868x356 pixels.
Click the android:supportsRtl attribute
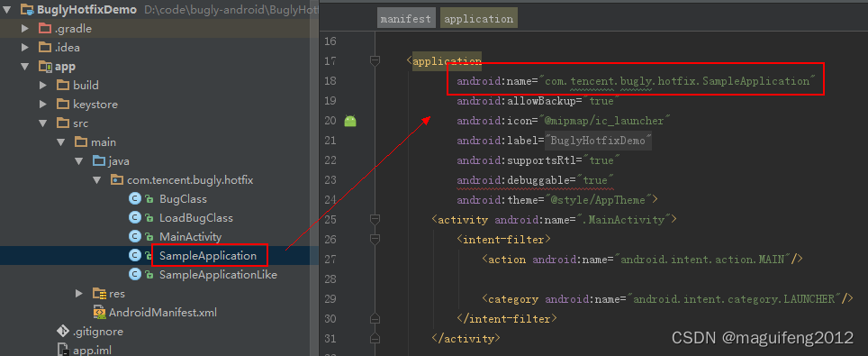click(518, 160)
